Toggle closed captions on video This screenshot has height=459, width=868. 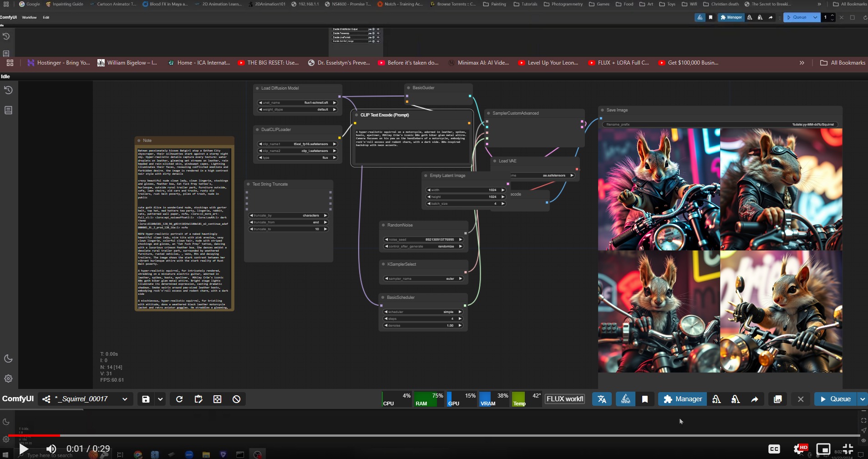(774, 449)
